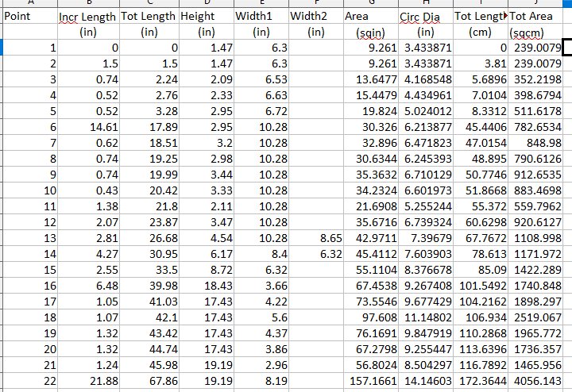Screen dimensions: 572x392
Task: Click the '(sqcm)' units cell
Action: tap(535, 32)
